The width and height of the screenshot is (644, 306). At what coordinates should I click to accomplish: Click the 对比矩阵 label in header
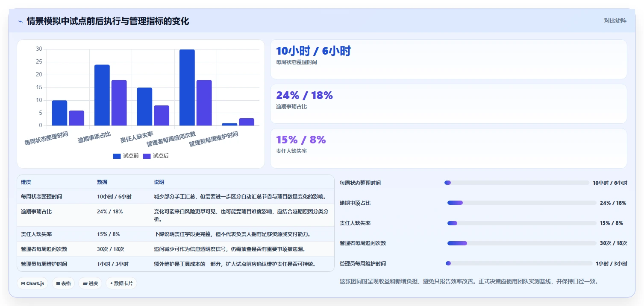click(615, 20)
